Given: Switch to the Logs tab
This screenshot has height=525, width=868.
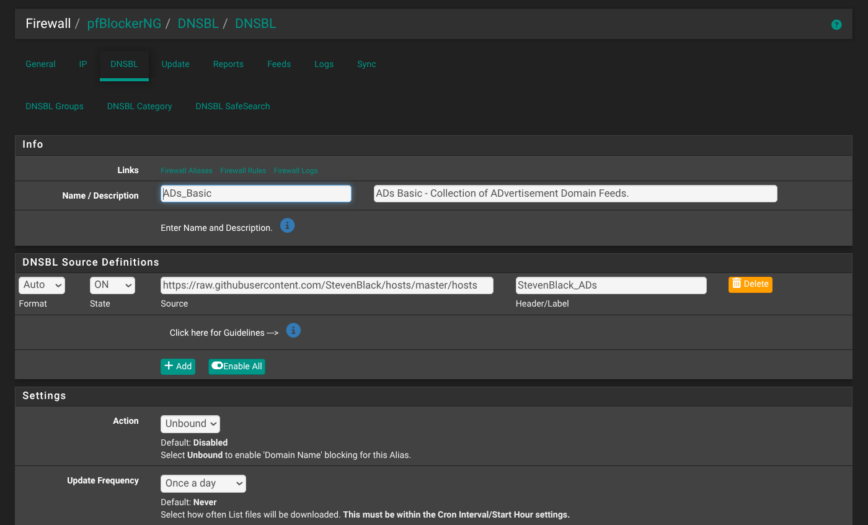Looking at the screenshot, I should click(324, 64).
